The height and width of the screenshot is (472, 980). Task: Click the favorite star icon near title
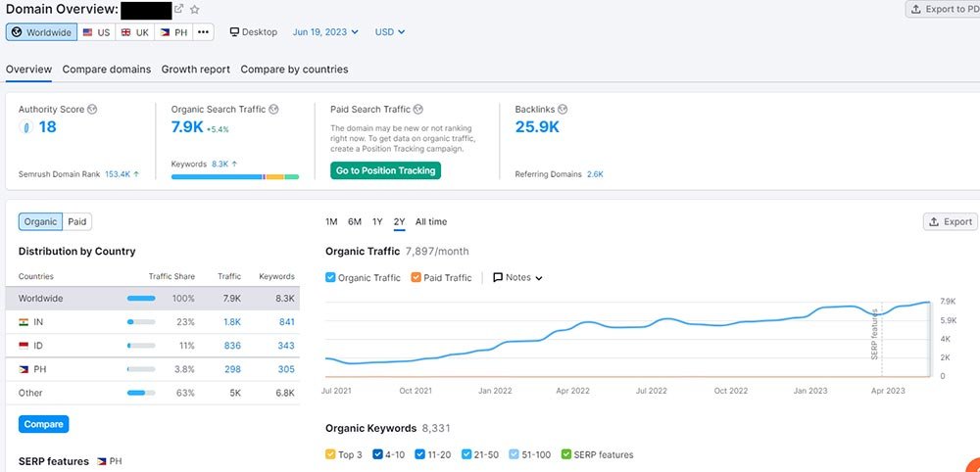(195, 10)
